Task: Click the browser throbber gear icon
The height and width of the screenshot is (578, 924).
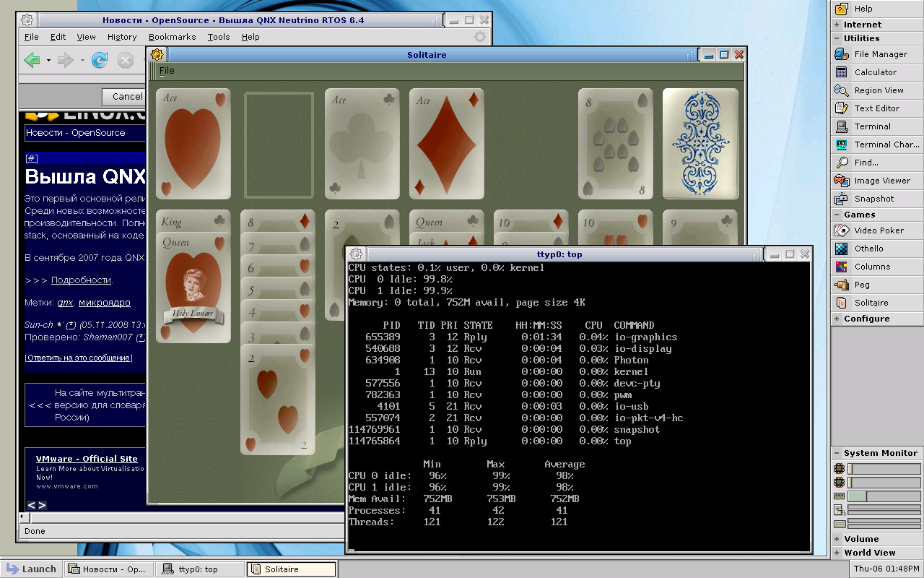Action: tap(480, 37)
